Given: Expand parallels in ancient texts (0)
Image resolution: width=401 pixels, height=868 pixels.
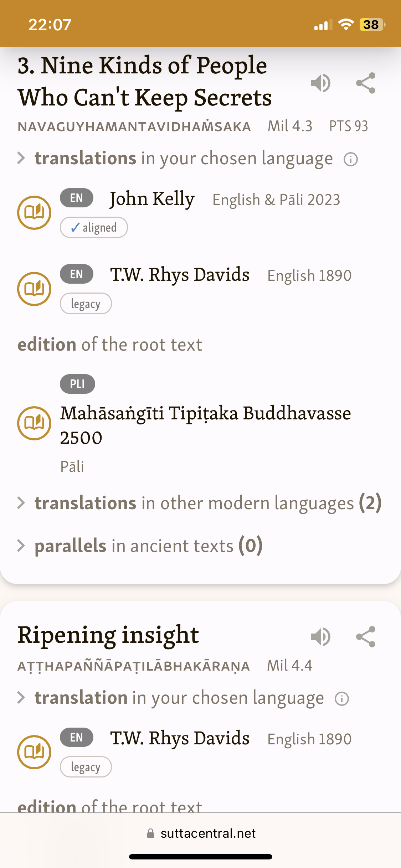Looking at the screenshot, I should pos(140,546).
